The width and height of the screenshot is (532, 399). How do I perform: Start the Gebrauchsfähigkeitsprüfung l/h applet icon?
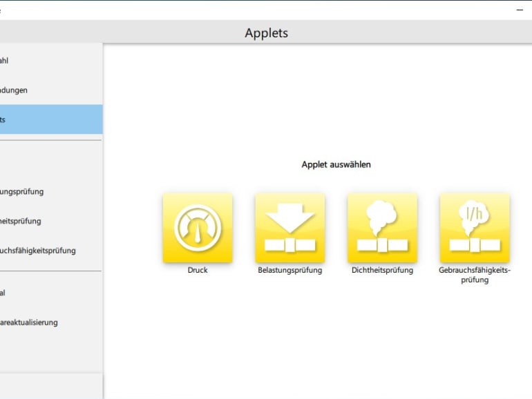(x=475, y=228)
